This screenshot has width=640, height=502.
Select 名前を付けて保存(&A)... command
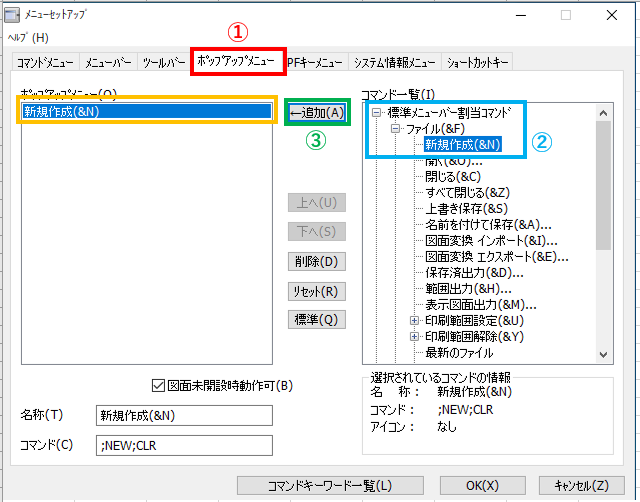[x=489, y=224]
